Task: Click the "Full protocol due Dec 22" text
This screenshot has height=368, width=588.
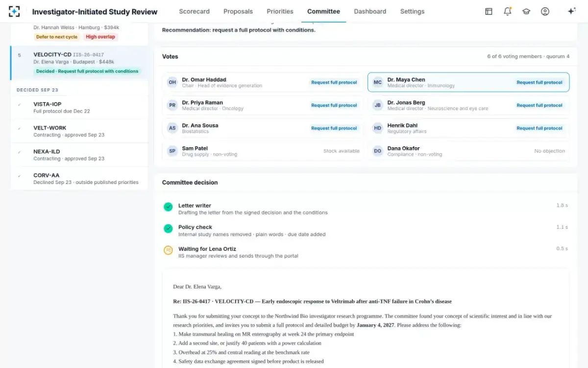Action: [x=62, y=111]
